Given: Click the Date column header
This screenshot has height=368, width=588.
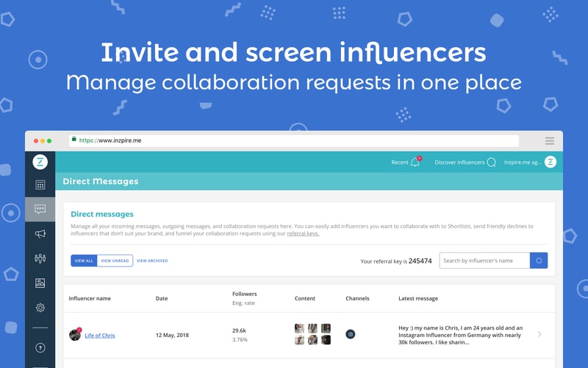Looking at the screenshot, I should pos(162,298).
